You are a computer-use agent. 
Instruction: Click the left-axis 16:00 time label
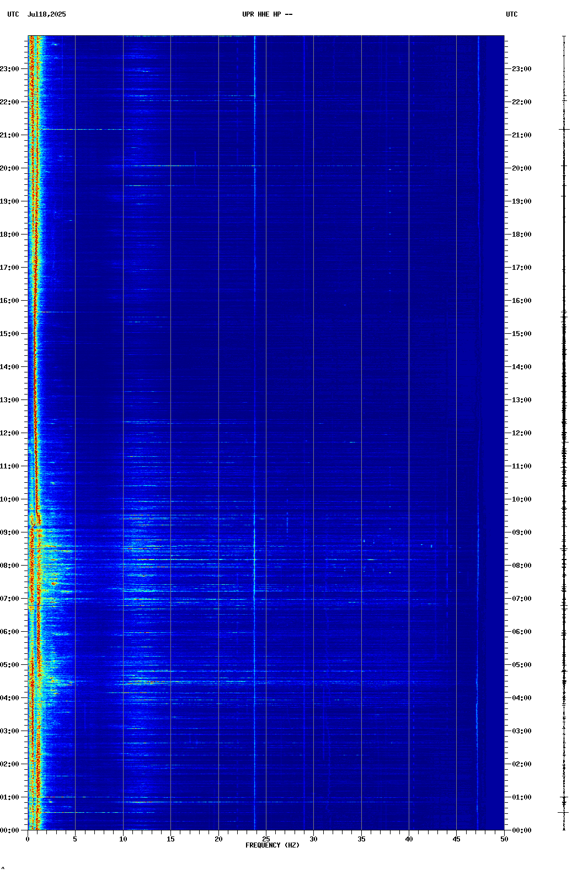click(9, 301)
